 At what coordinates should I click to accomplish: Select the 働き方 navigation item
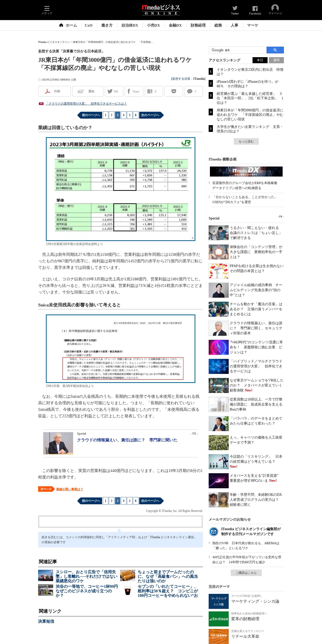[x=107, y=25]
